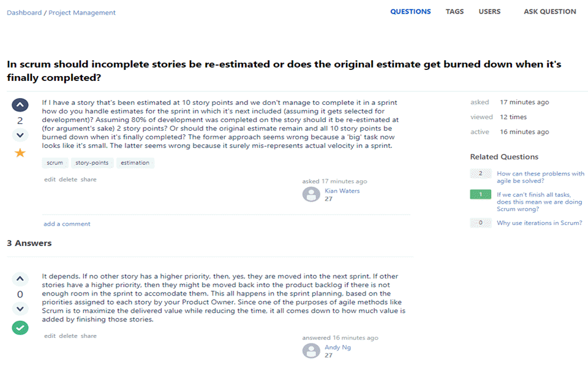Toggle the green accepted answer checkmark

pyautogui.click(x=20, y=328)
